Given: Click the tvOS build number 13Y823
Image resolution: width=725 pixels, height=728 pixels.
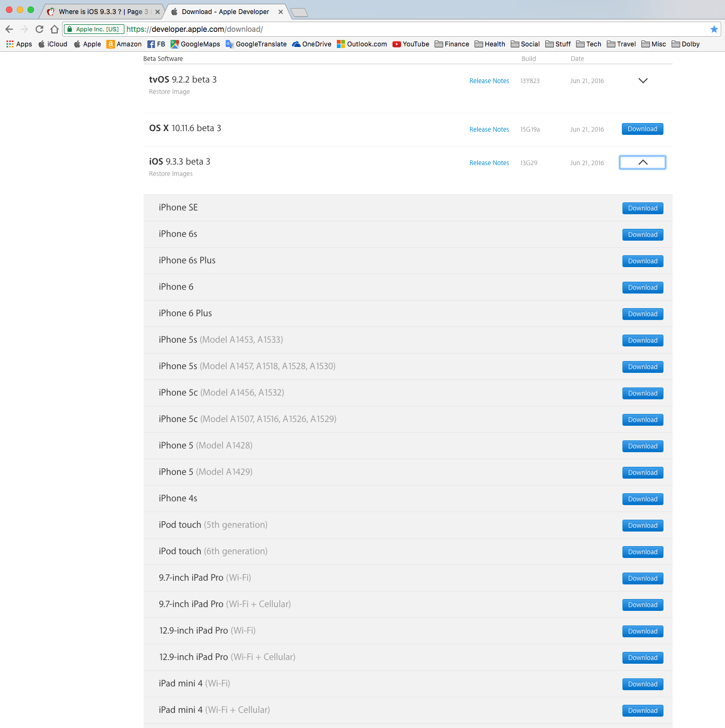Looking at the screenshot, I should click(530, 81).
